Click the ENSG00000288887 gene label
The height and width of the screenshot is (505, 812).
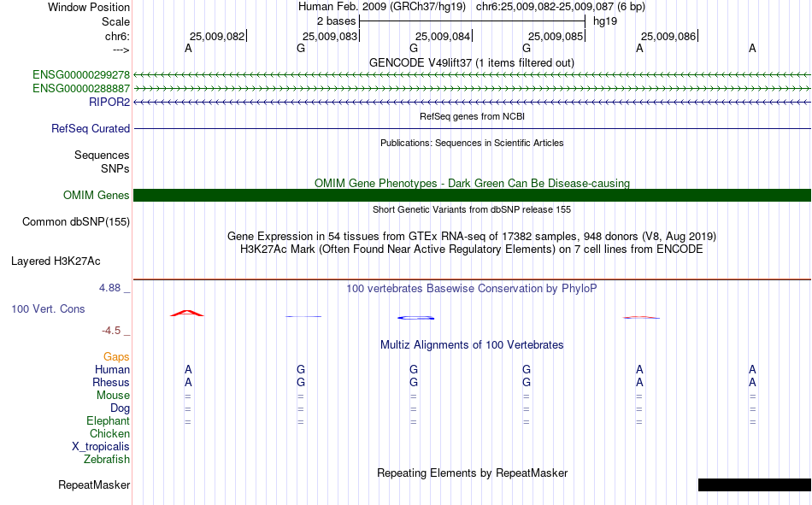click(81, 88)
